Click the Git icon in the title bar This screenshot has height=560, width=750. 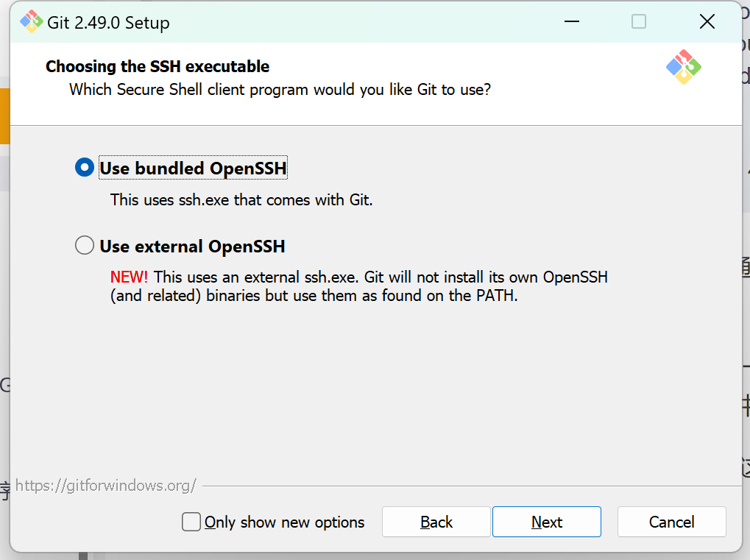pos(31,22)
